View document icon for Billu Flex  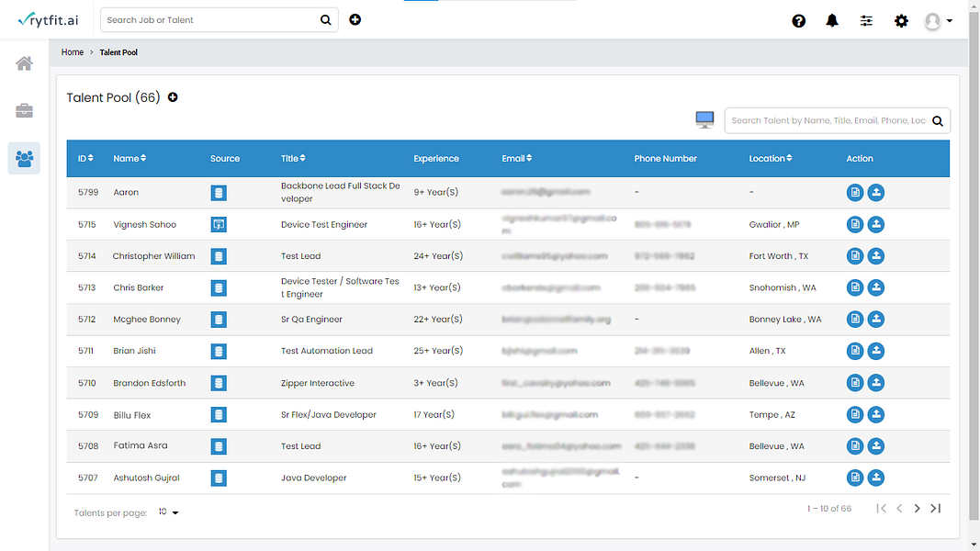point(855,414)
